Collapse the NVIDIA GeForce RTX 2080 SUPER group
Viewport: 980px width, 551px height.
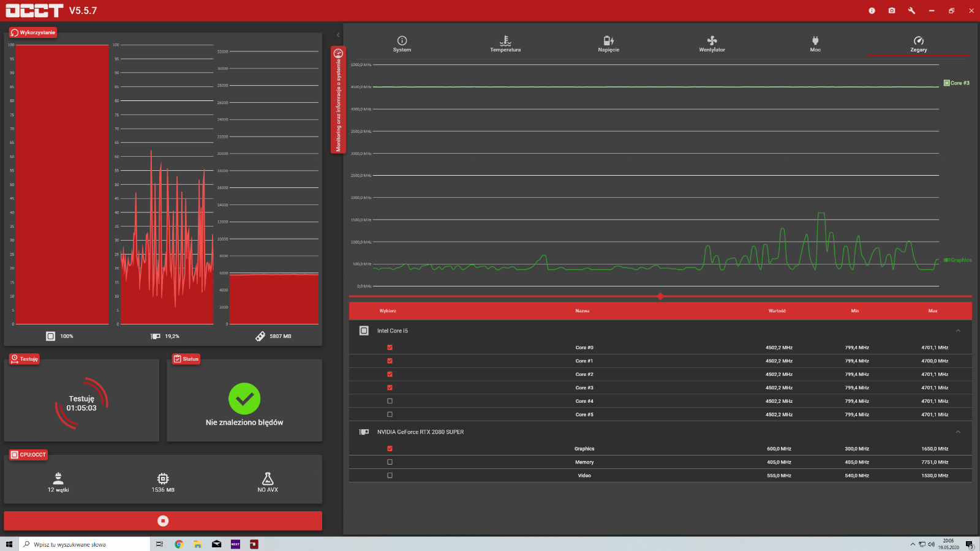958,432
